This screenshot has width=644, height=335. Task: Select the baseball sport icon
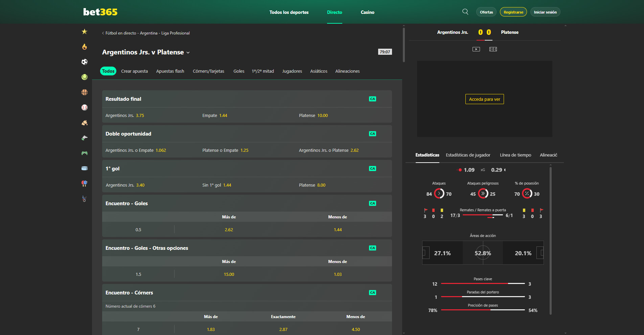point(85,107)
